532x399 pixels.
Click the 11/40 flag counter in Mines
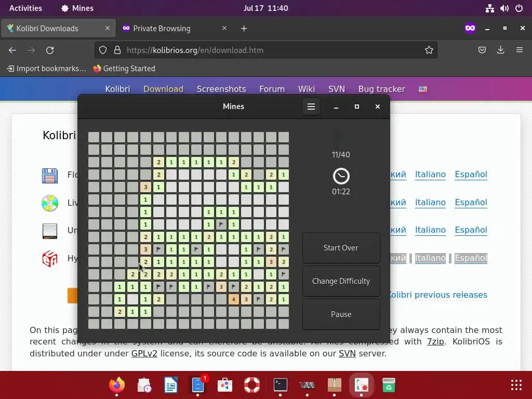(341, 155)
